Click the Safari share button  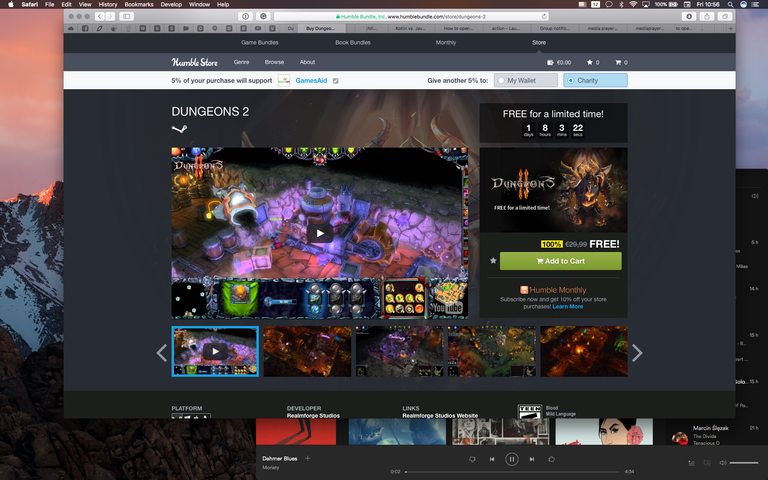tap(707, 16)
